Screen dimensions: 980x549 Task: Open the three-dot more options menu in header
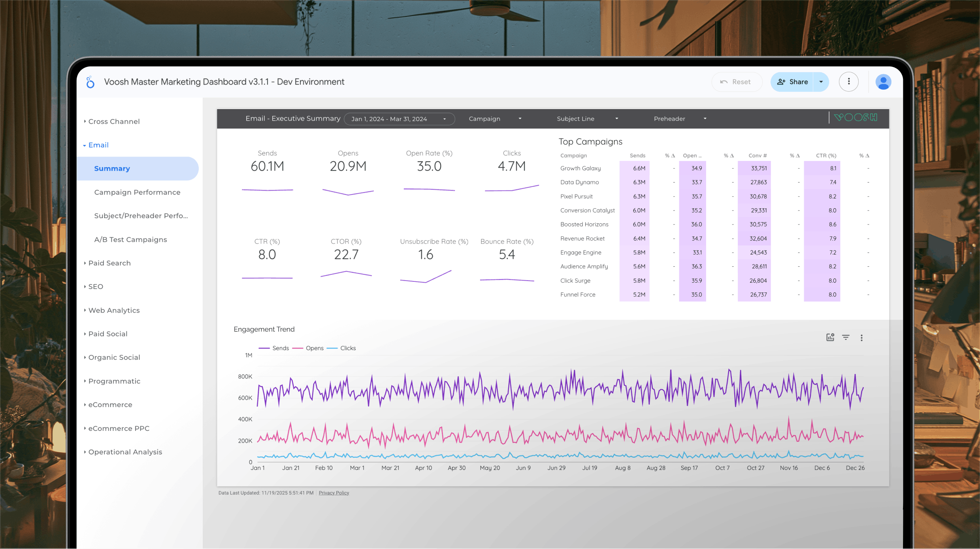tap(848, 82)
